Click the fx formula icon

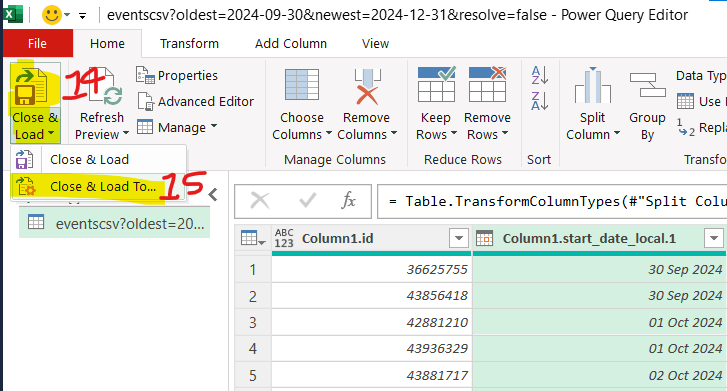tap(348, 201)
